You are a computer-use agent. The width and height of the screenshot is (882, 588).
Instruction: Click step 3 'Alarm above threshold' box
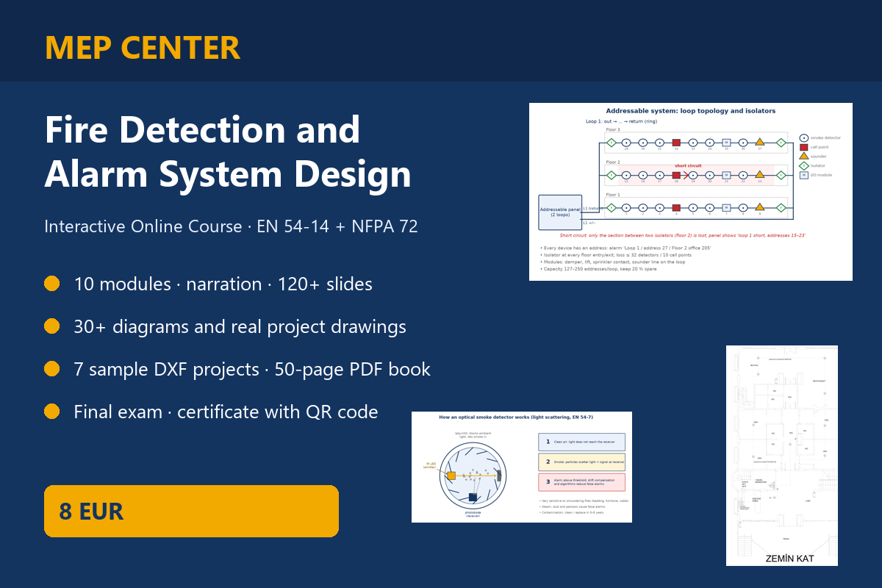582,482
